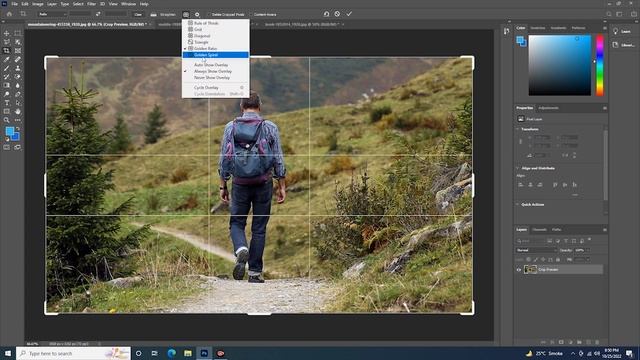Screen dimensions: 640x360
Task: Hide the Crop Preview layer
Action: click(x=519, y=269)
